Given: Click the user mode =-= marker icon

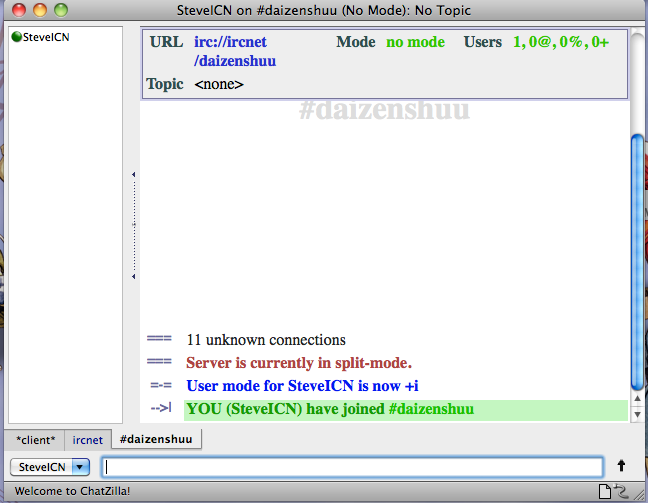Looking at the screenshot, I should (160, 386).
